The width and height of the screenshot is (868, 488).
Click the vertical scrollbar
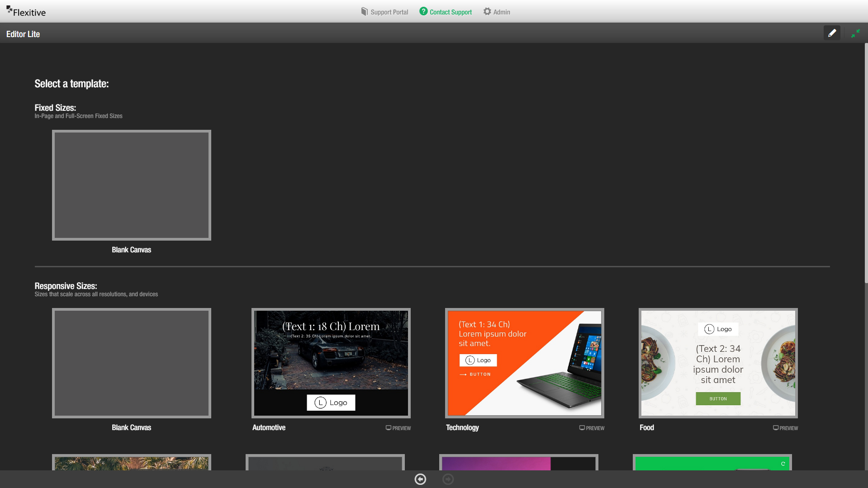[x=866, y=163]
